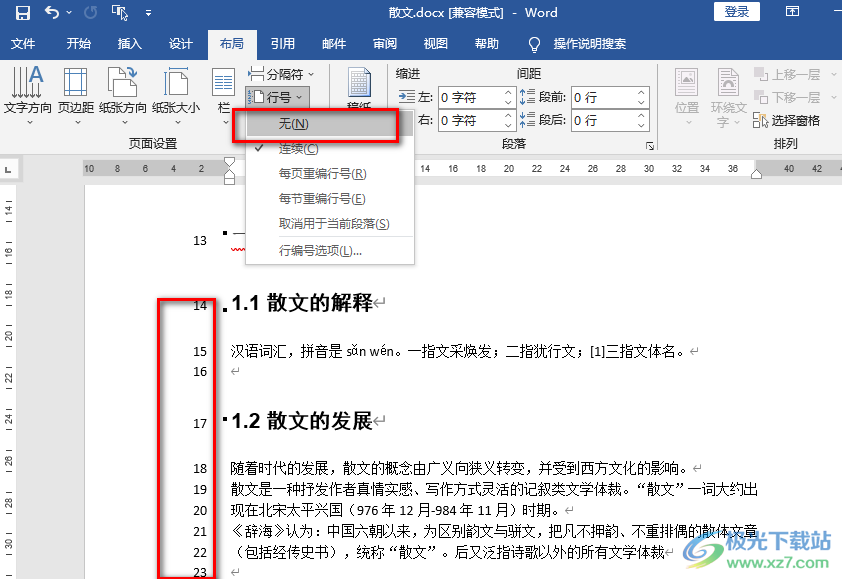The height and width of the screenshot is (579, 842).
Task: Increase left indent with up stepper
Action: 508,93
